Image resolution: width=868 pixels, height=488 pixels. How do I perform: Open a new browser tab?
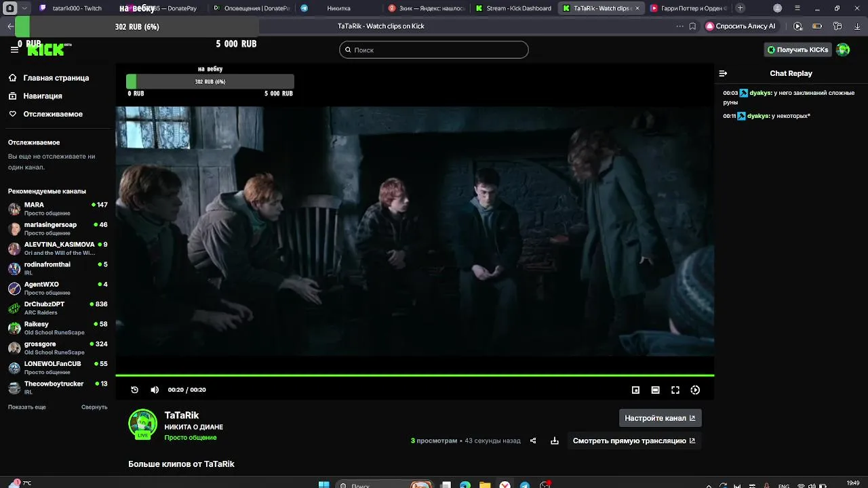[740, 8]
